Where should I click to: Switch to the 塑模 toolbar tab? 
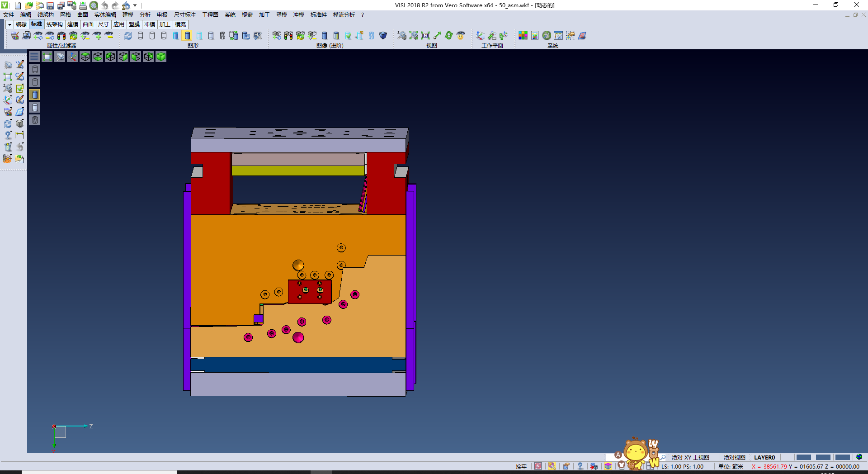[134, 24]
